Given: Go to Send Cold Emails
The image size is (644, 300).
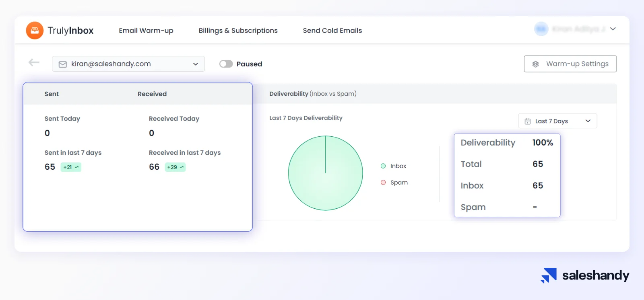Looking at the screenshot, I should click(332, 31).
